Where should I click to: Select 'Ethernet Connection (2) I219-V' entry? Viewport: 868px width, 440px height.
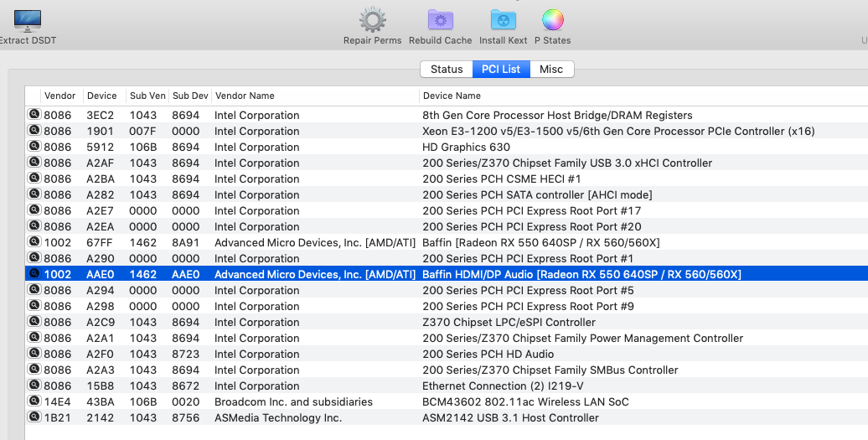click(503, 386)
